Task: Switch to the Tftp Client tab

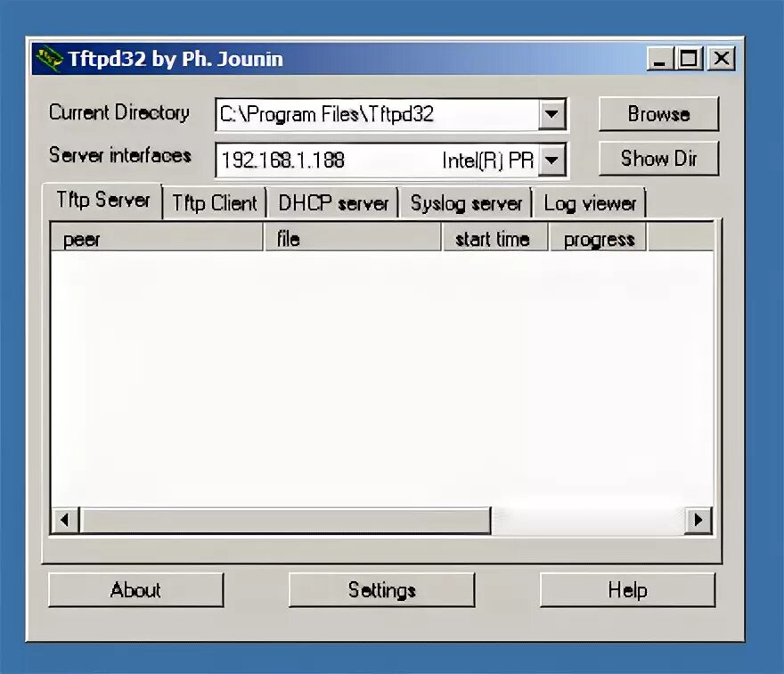Action: pyautogui.click(x=215, y=203)
